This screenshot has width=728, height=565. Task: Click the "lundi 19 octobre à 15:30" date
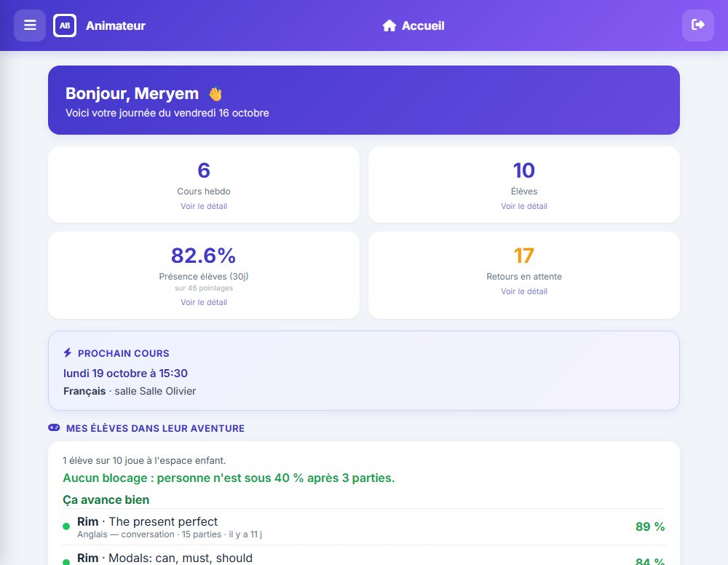125,374
